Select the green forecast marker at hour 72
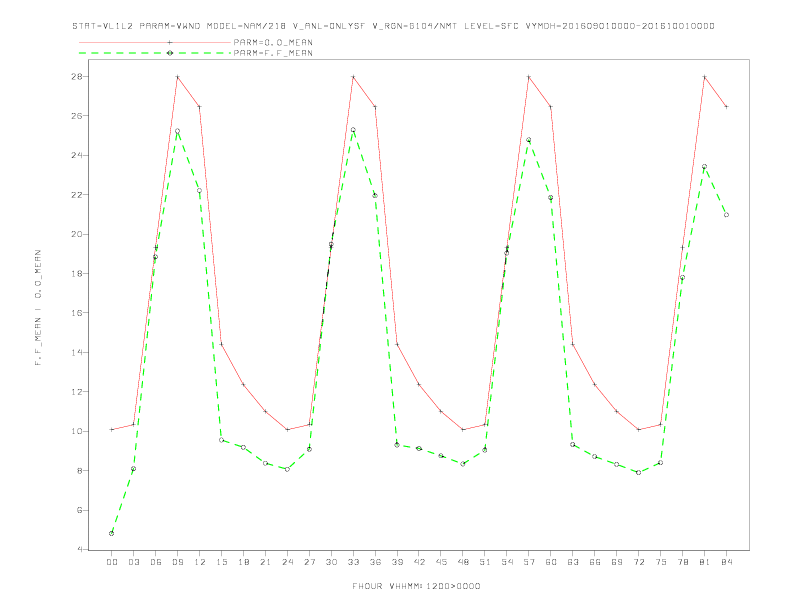This screenshot has width=792, height=612. 638,472
